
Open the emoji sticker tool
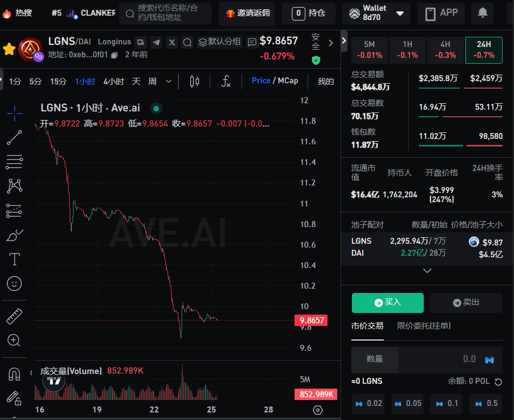pos(14,283)
